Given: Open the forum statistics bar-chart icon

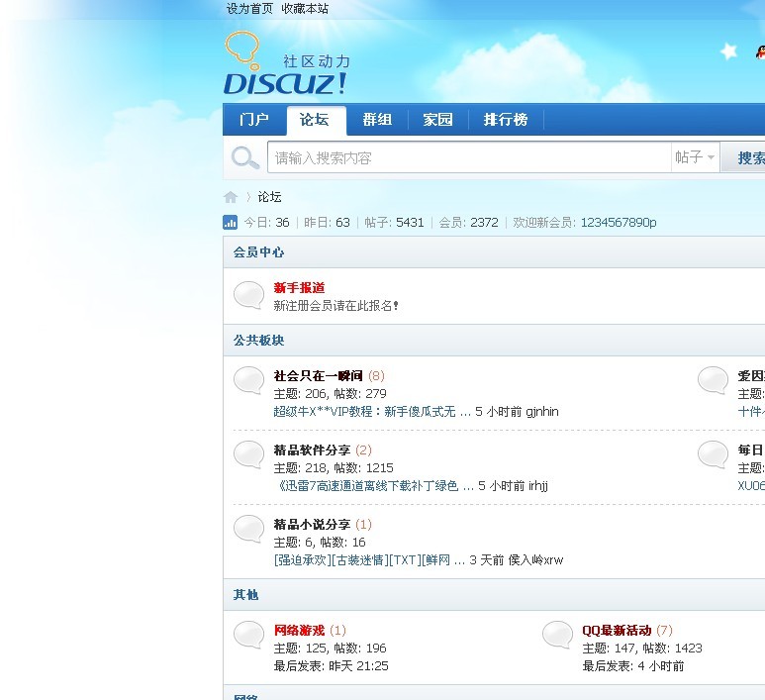Looking at the screenshot, I should pos(230,222).
